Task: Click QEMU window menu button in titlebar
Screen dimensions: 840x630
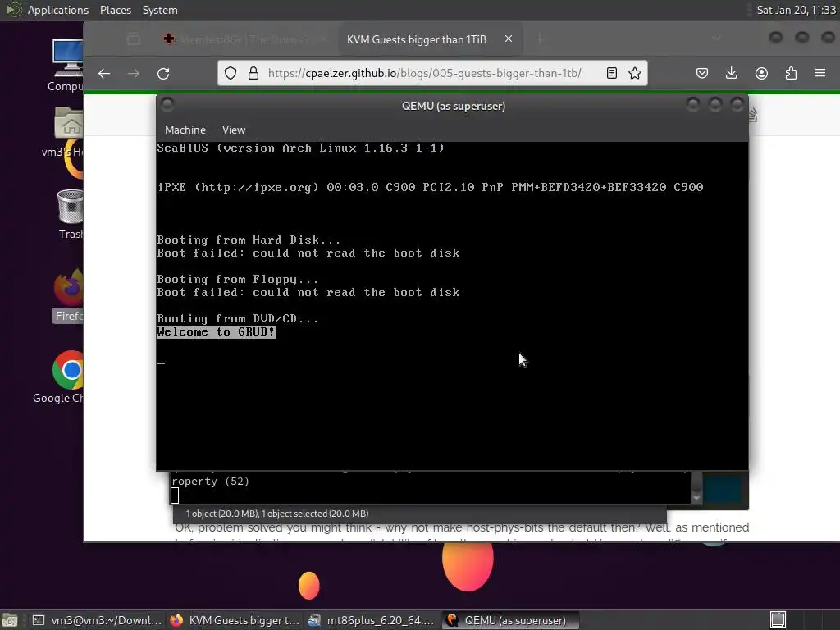Action: point(167,104)
